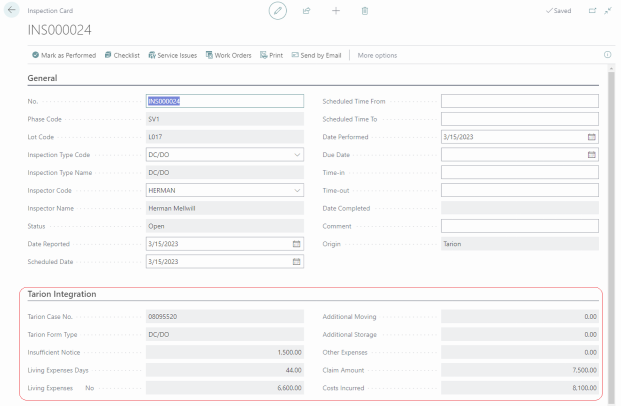621x406 pixels.
Task: Create new record with plus icon
Action: [336, 11]
